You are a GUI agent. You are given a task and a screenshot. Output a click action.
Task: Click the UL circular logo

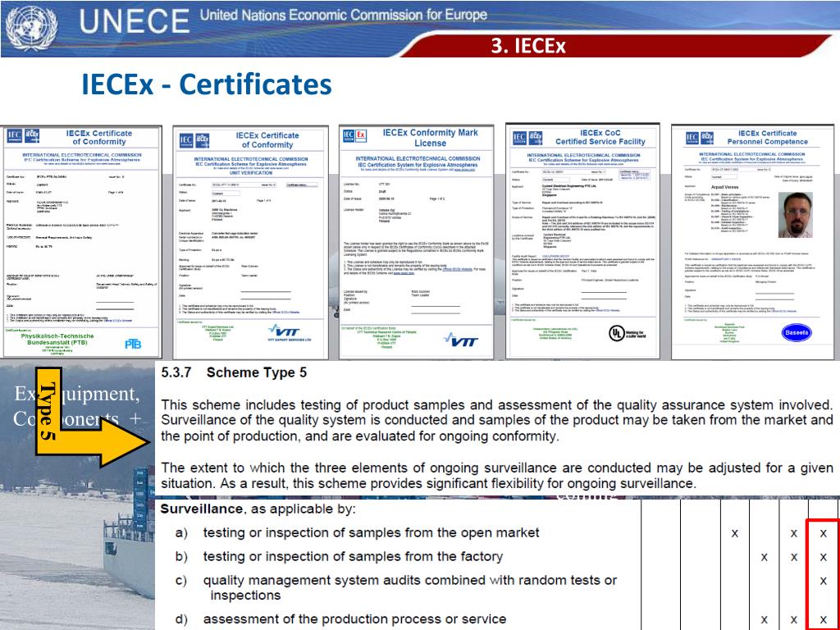(x=617, y=333)
